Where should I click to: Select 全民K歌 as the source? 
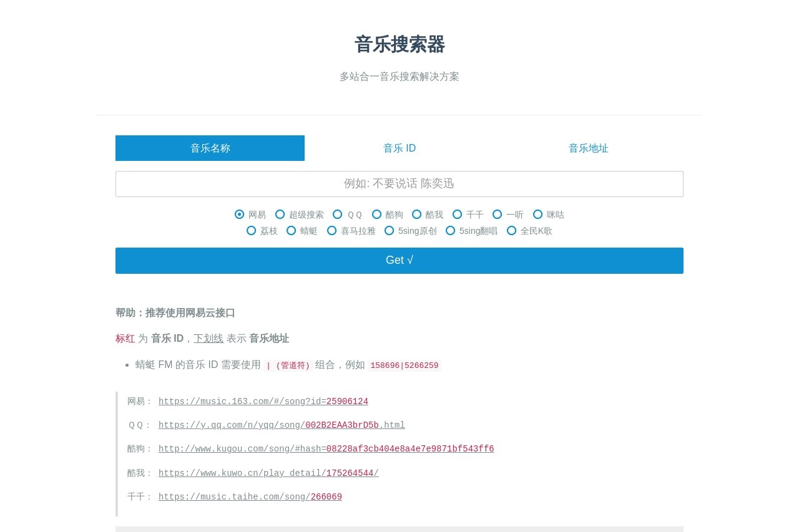(x=512, y=231)
